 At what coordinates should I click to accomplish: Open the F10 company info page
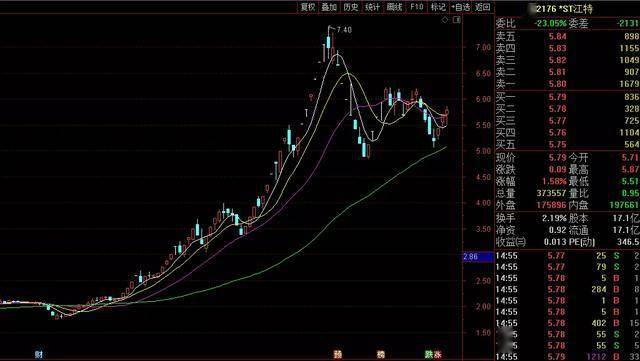(x=417, y=7)
